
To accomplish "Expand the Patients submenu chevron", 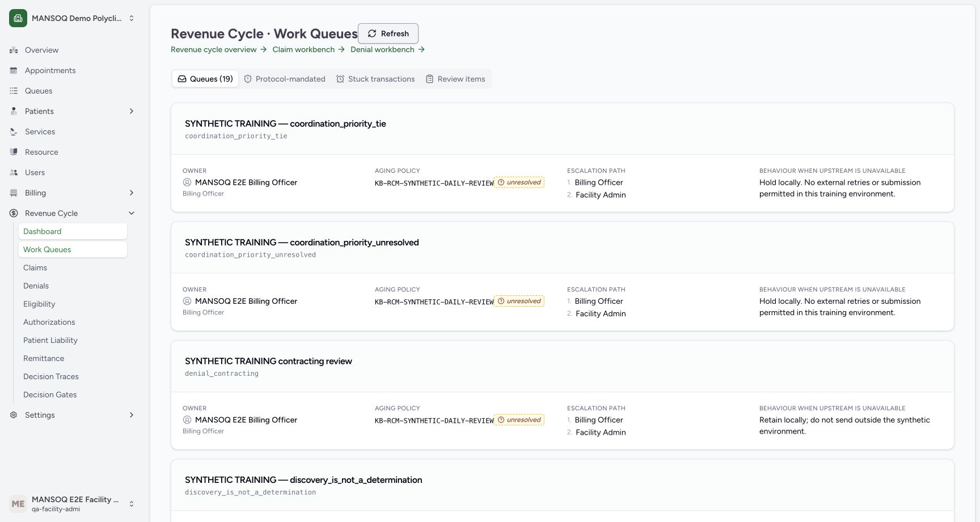I will tap(132, 111).
